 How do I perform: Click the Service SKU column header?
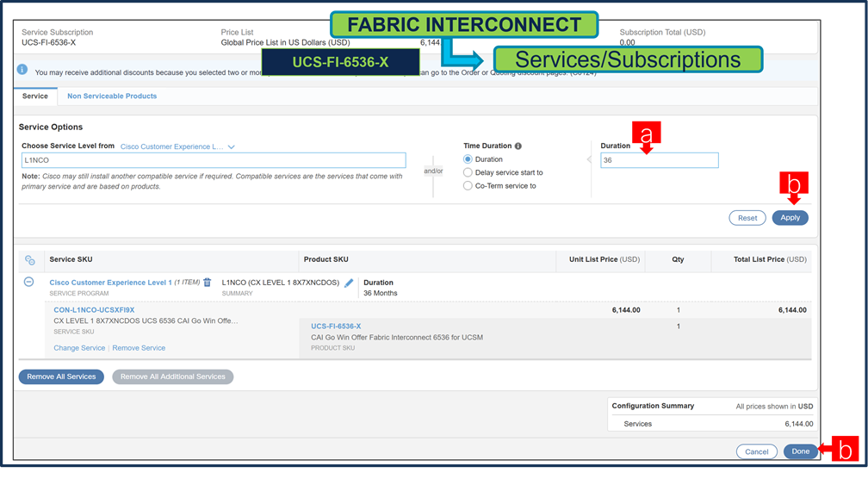tap(71, 259)
